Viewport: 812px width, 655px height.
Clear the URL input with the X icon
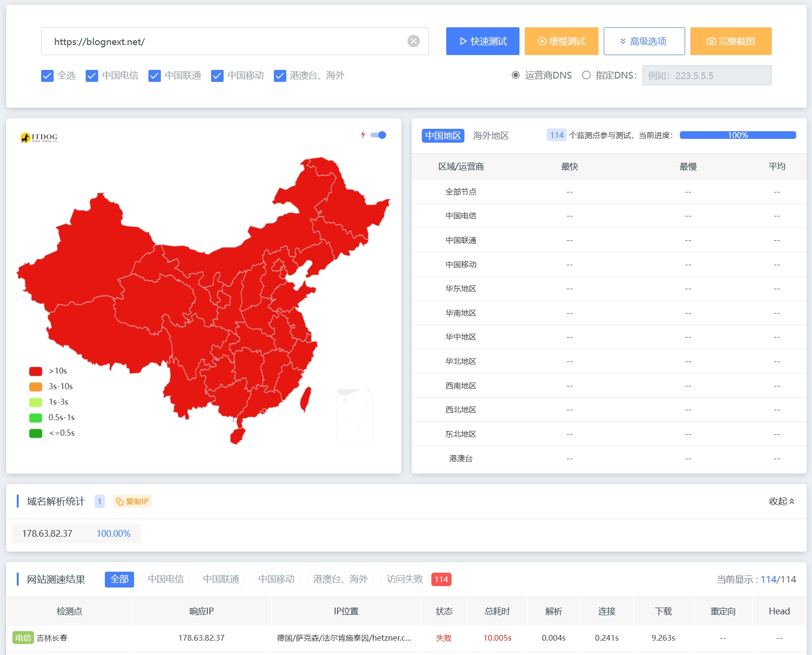pyautogui.click(x=414, y=41)
